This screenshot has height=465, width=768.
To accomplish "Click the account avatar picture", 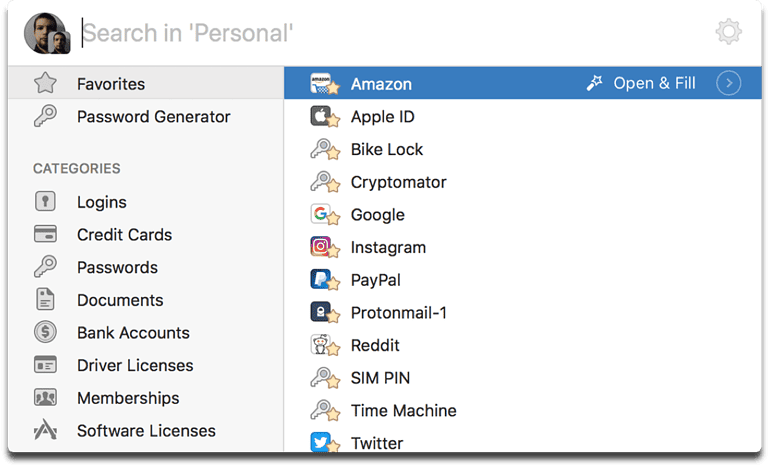I will point(45,34).
